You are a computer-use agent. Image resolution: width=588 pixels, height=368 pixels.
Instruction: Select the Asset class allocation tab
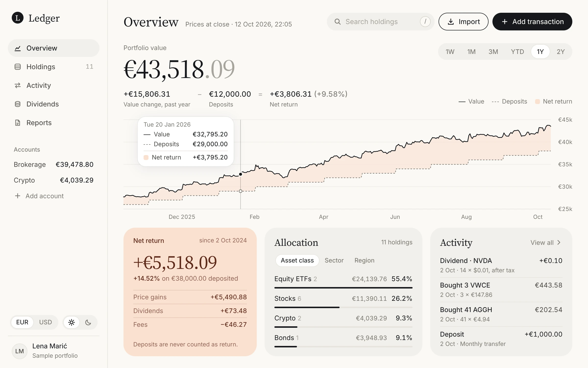pos(297,260)
